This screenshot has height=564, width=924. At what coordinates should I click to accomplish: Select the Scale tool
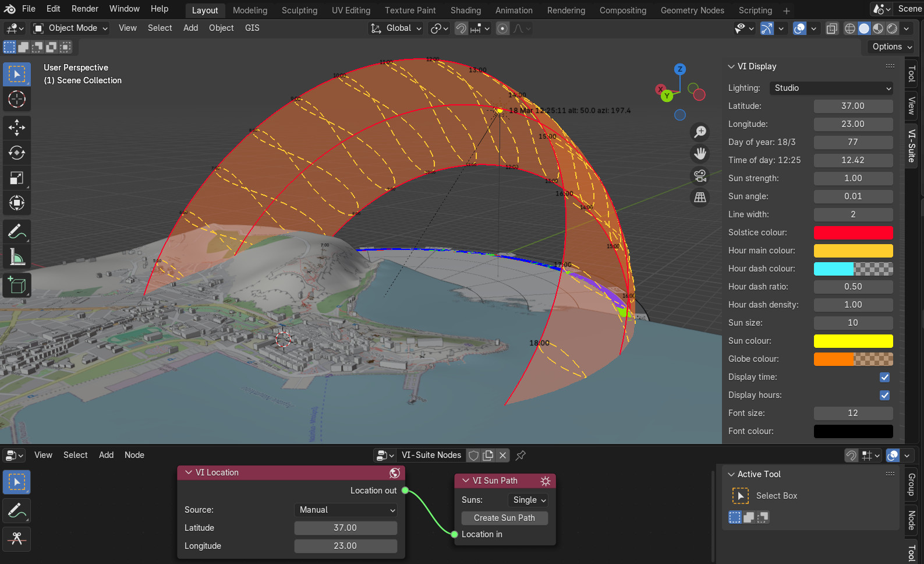16,178
